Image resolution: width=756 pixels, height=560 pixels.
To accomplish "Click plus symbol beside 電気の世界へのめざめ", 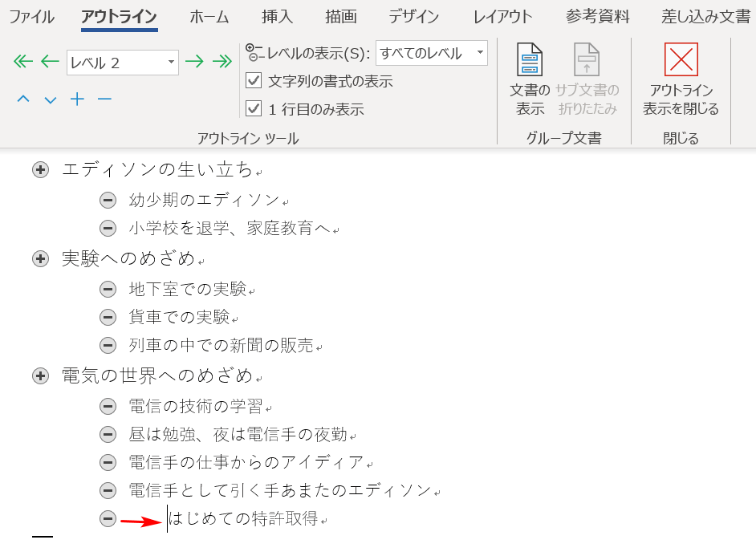I will tap(40, 376).
